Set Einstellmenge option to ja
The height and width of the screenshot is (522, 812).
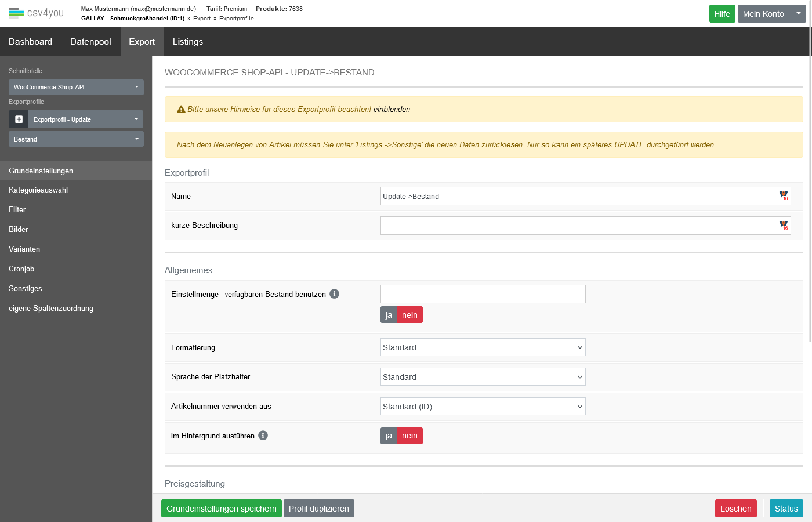(389, 315)
